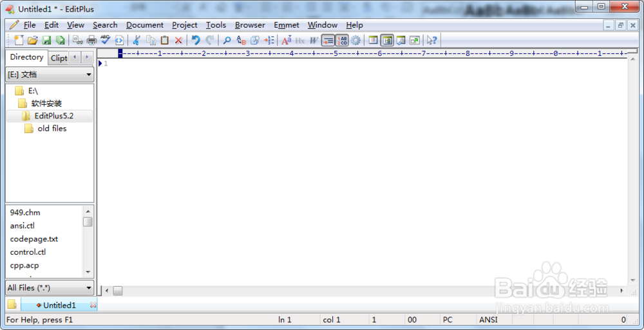Select the file cpp.acp
644x330 pixels.
24,265
